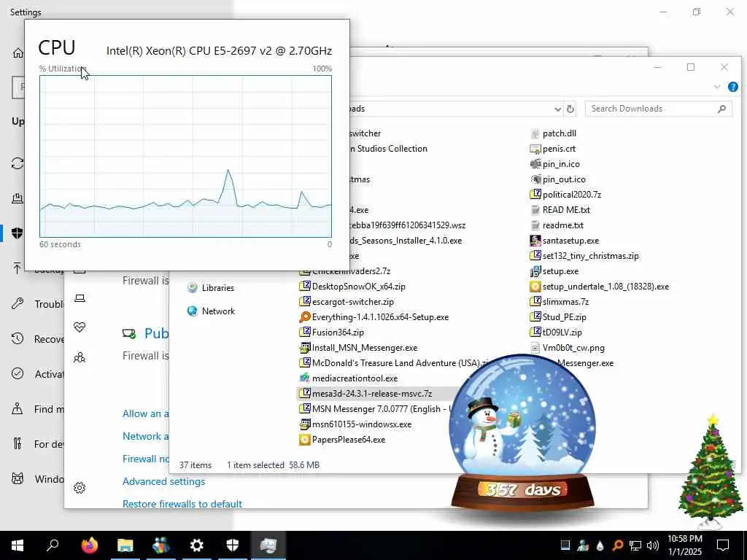The width and height of the screenshot is (747, 560).
Task: Open the Notification Center icon
Action: tap(723, 545)
